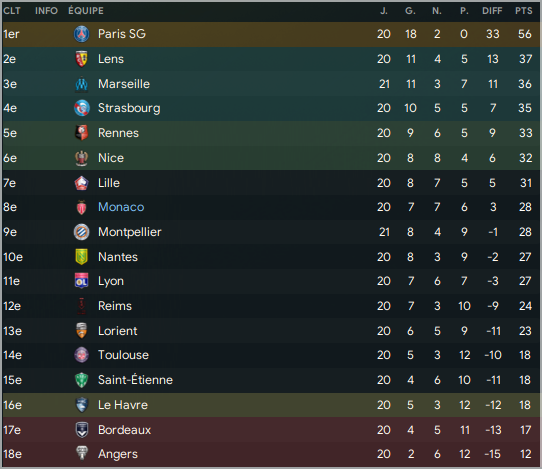Click the Marseille club logo

[82, 84]
